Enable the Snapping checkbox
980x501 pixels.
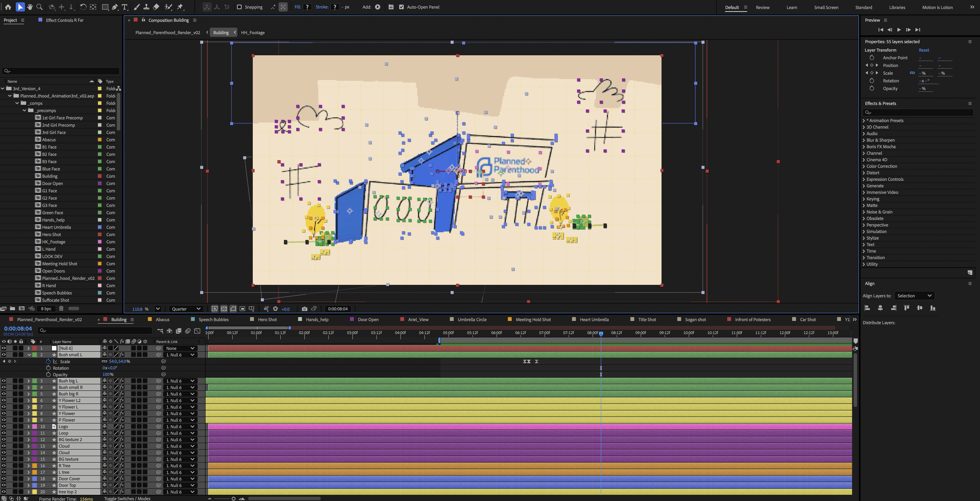(239, 7)
